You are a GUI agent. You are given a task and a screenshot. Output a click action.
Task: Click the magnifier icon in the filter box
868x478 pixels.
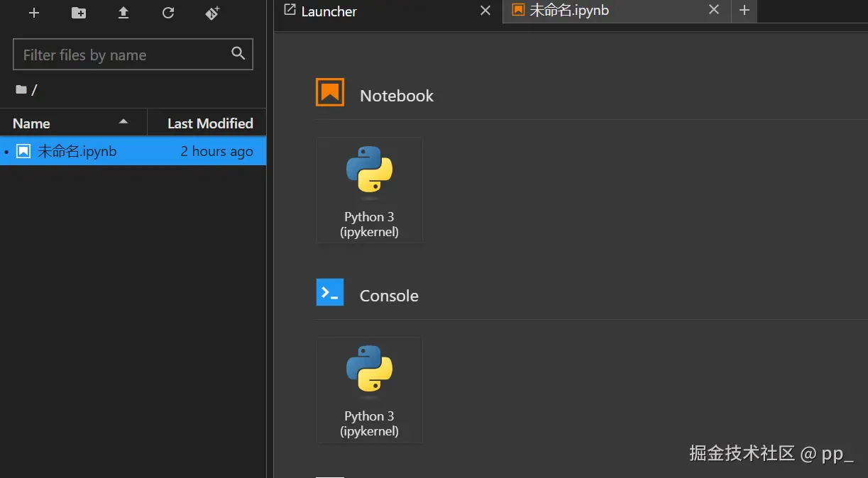[x=238, y=53]
